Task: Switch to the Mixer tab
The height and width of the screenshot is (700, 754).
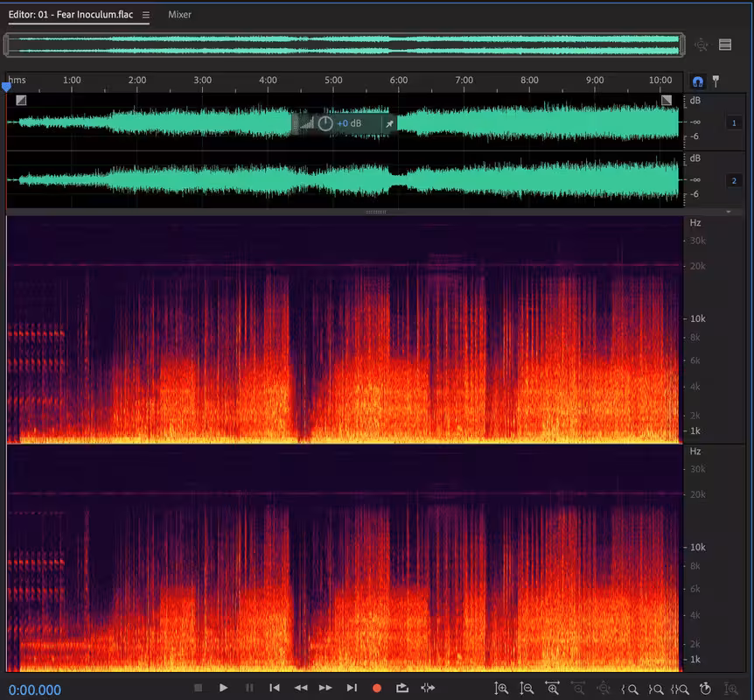Action: (x=179, y=14)
